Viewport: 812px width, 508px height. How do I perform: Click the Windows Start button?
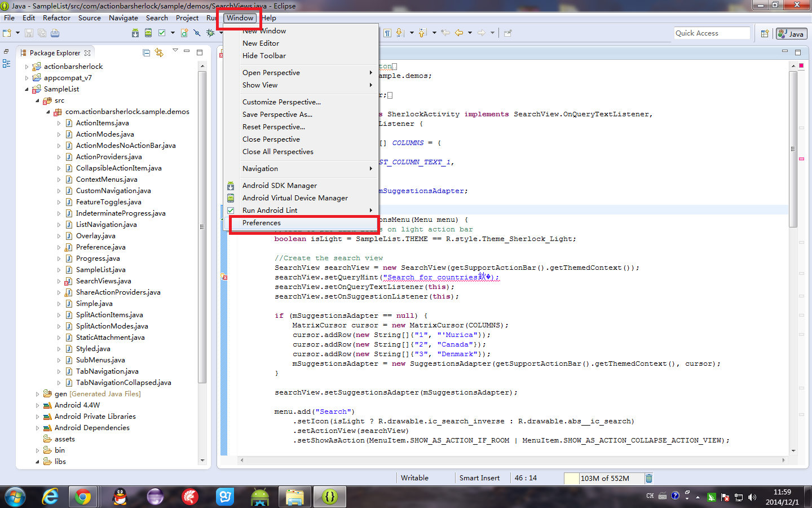(15, 497)
